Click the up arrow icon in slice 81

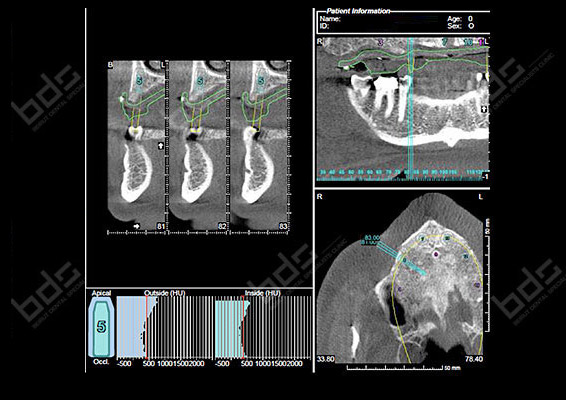click(161, 145)
